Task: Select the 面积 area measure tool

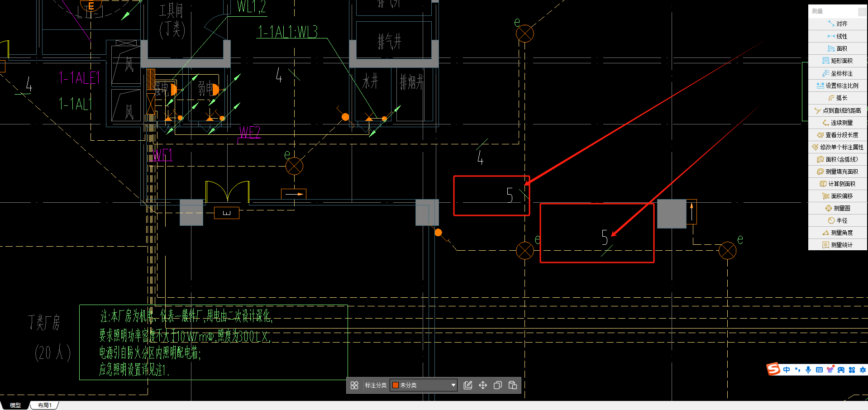Action: (x=837, y=48)
